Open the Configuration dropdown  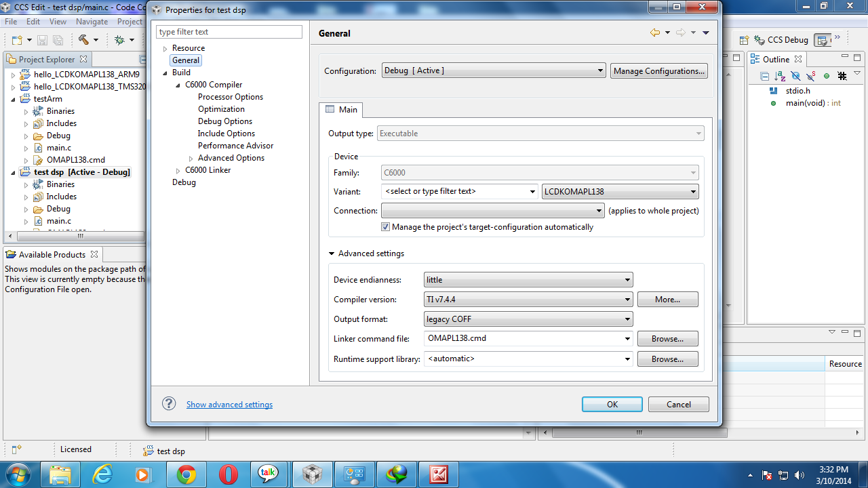(x=494, y=70)
